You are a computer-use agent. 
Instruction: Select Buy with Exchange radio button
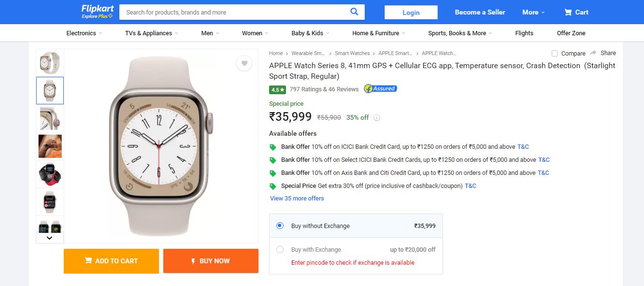click(280, 250)
